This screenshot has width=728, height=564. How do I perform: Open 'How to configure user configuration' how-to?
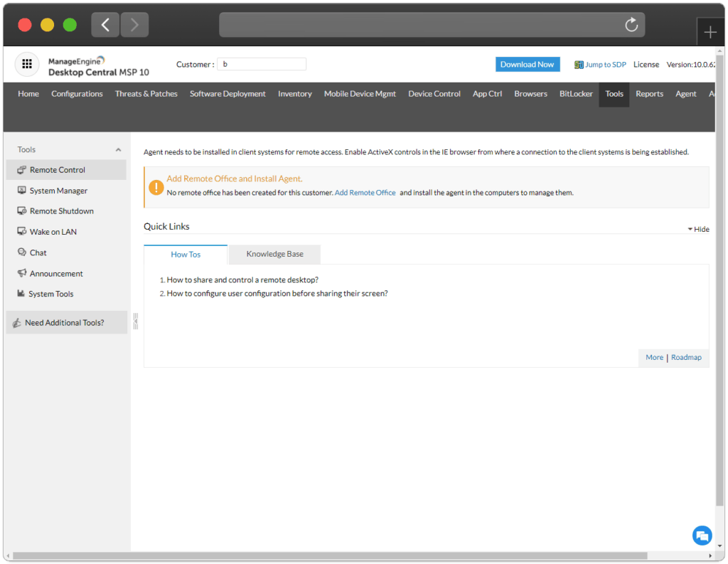(277, 293)
